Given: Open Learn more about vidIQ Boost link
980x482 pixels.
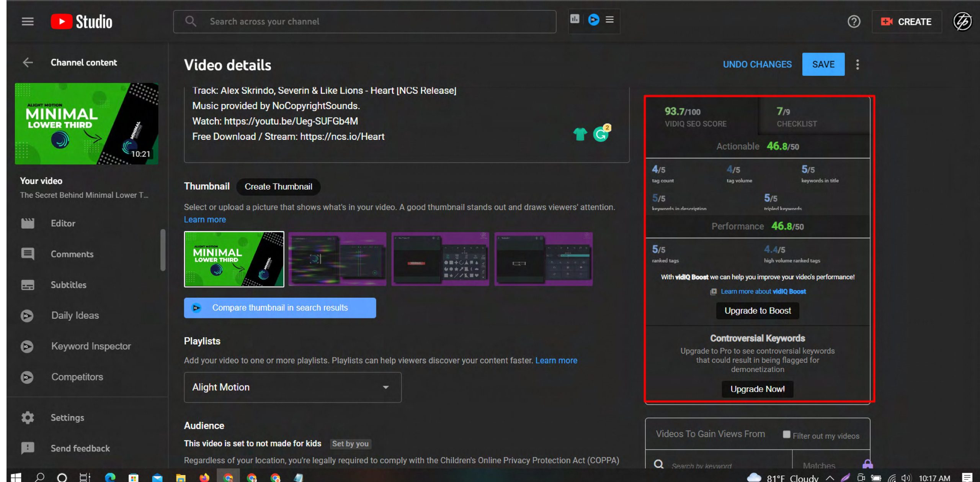Looking at the screenshot, I should (763, 292).
